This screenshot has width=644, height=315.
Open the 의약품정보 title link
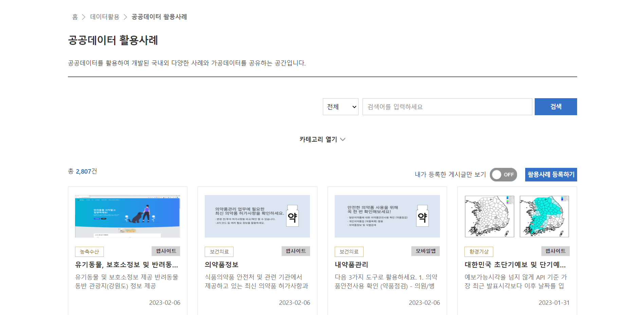[222, 265]
